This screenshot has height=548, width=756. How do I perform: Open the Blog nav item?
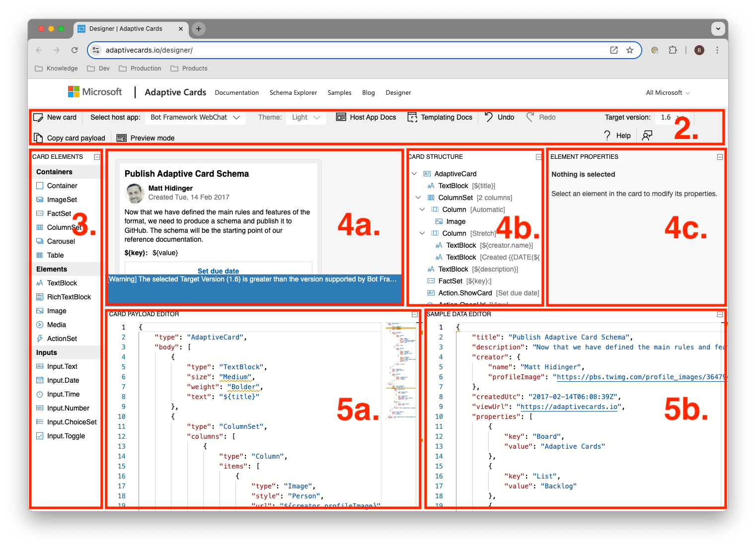coord(369,93)
